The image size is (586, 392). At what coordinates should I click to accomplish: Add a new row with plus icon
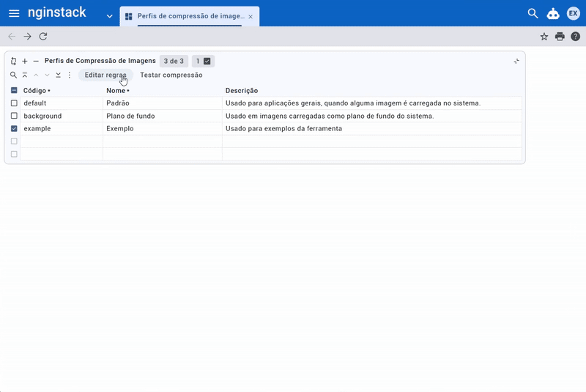point(25,62)
